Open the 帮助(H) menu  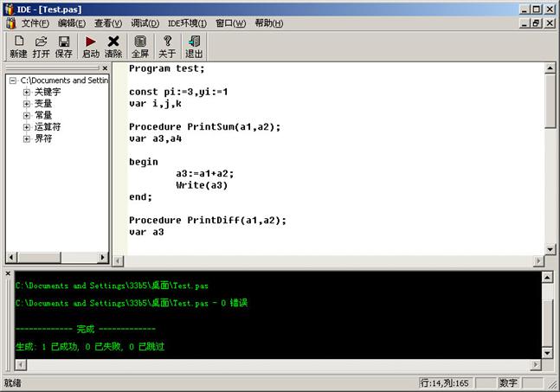pyautogui.click(x=269, y=23)
